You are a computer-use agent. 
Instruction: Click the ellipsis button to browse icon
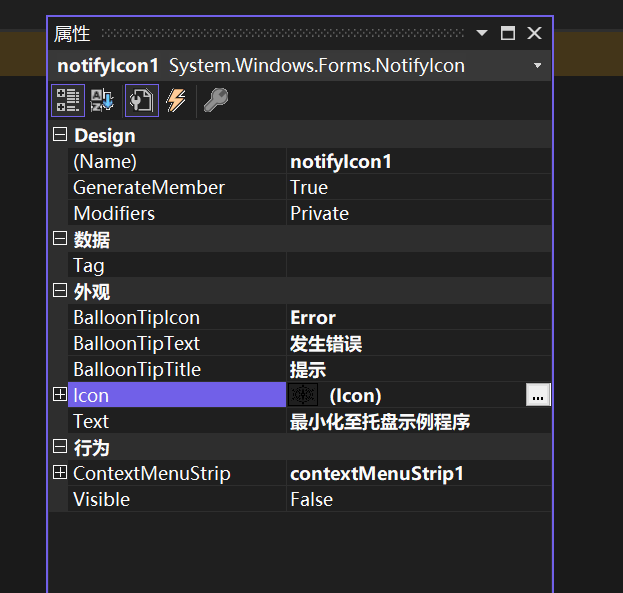point(538,396)
